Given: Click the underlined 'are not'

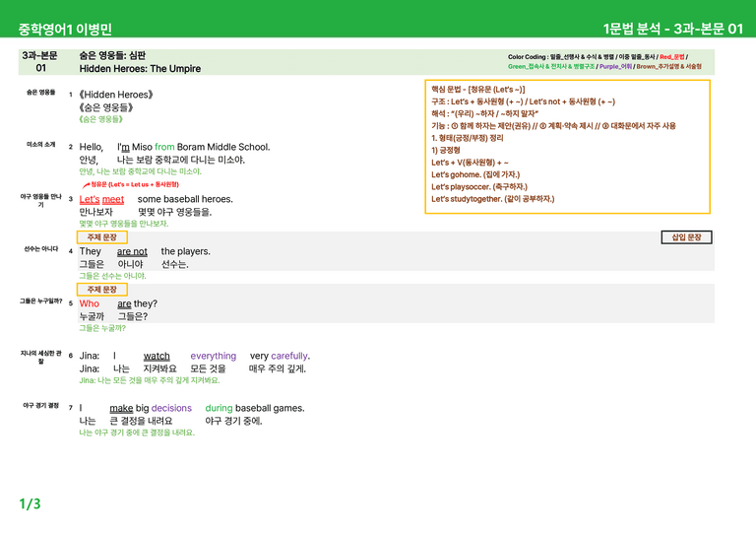Looking at the screenshot, I should tap(132, 251).
